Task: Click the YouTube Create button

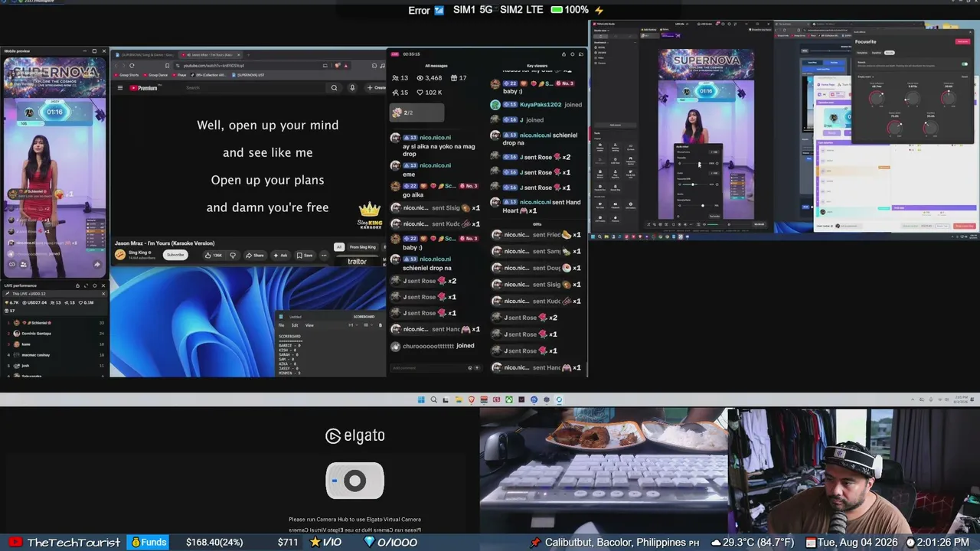Action: pyautogui.click(x=377, y=88)
